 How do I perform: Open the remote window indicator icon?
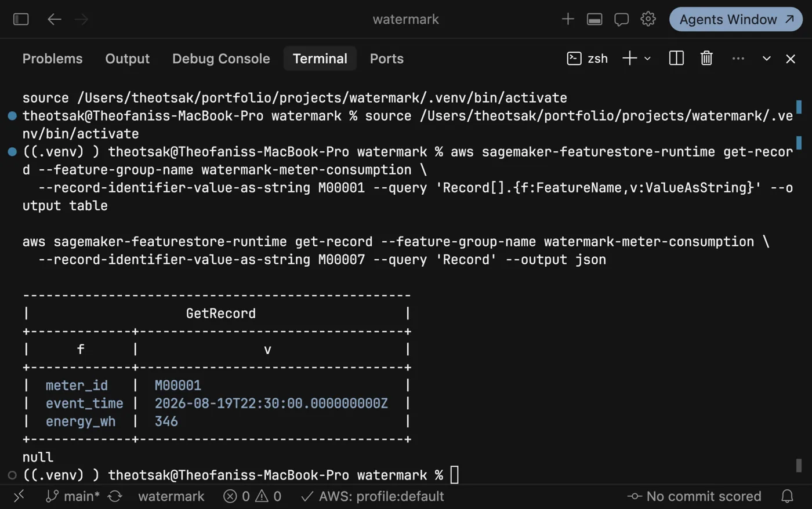(19, 496)
